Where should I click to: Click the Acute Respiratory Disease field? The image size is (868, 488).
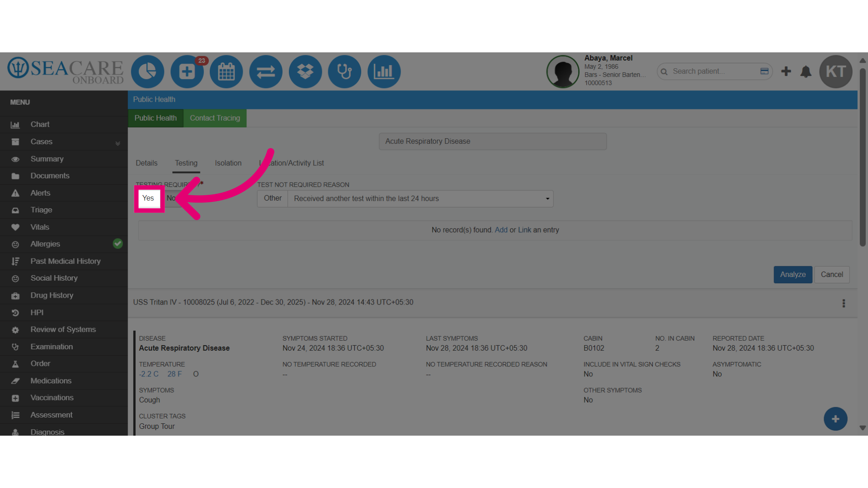493,141
